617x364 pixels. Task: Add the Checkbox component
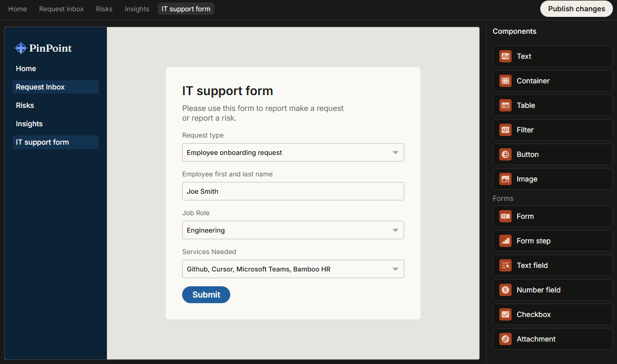point(552,314)
